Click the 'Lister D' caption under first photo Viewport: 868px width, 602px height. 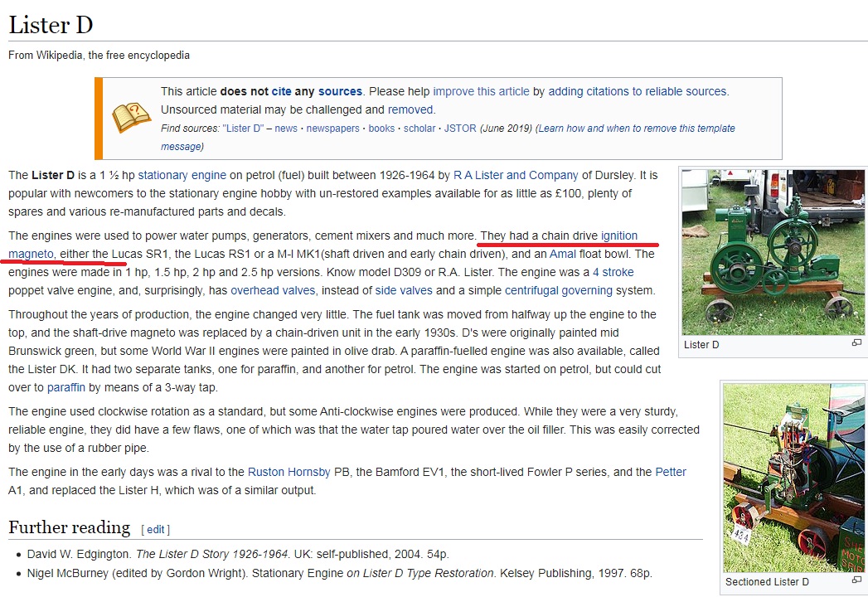click(701, 344)
